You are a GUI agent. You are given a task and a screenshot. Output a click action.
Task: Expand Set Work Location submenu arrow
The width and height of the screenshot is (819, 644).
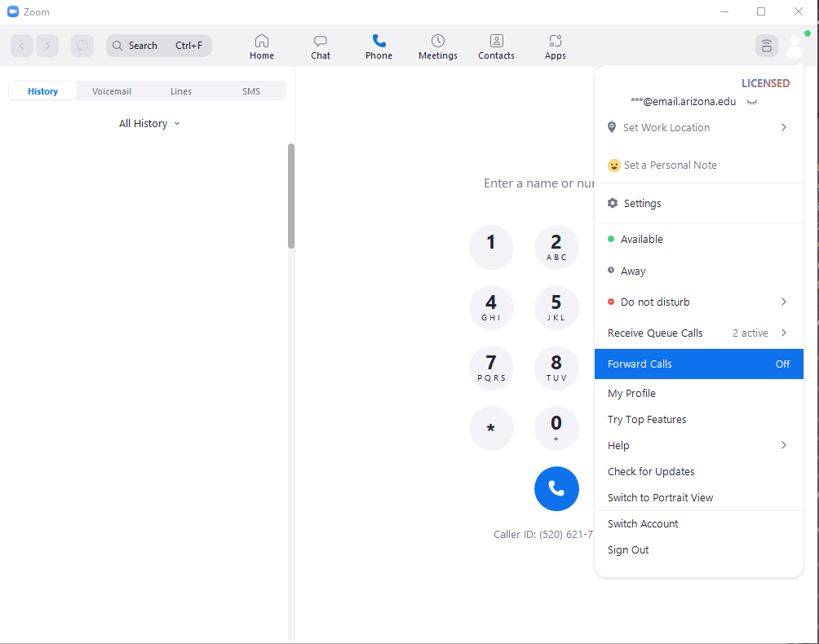tap(783, 127)
